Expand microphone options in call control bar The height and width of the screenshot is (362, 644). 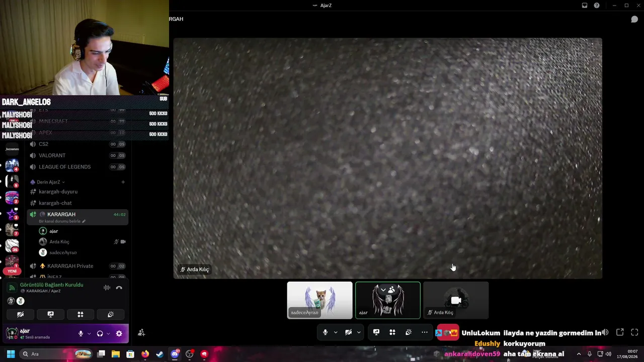tap(336, 332)
